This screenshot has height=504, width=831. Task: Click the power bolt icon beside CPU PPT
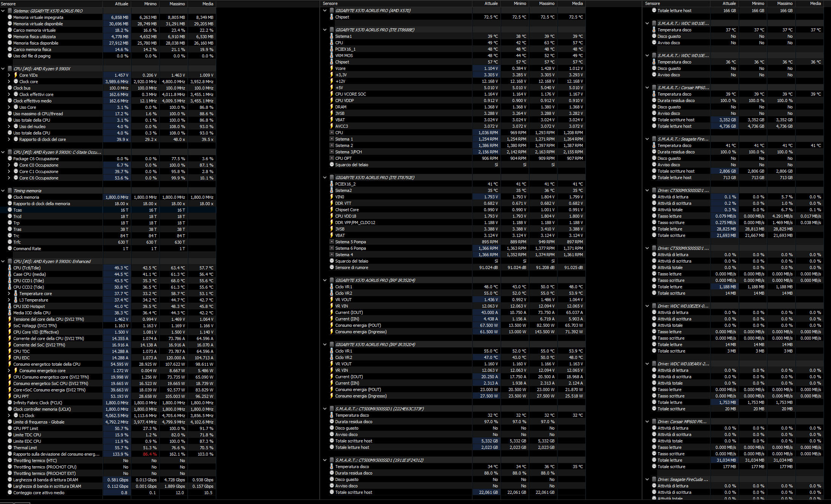point(10,396)
